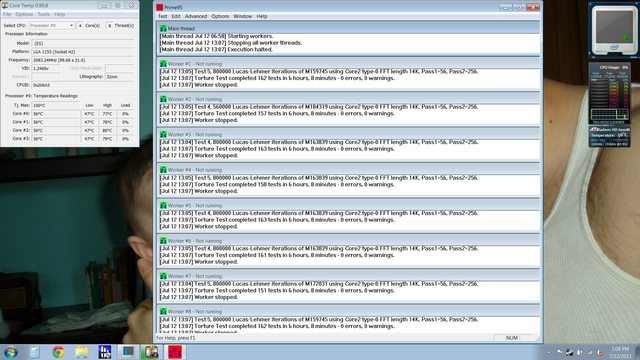
Task: Click the Worker #7 window icon
Action: pos(163,276)
